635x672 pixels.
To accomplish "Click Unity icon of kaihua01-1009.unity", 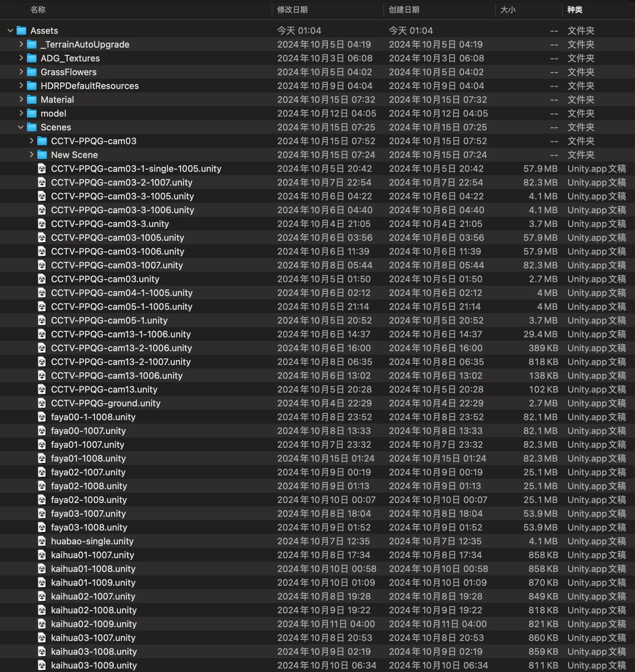I will point(42,583).
